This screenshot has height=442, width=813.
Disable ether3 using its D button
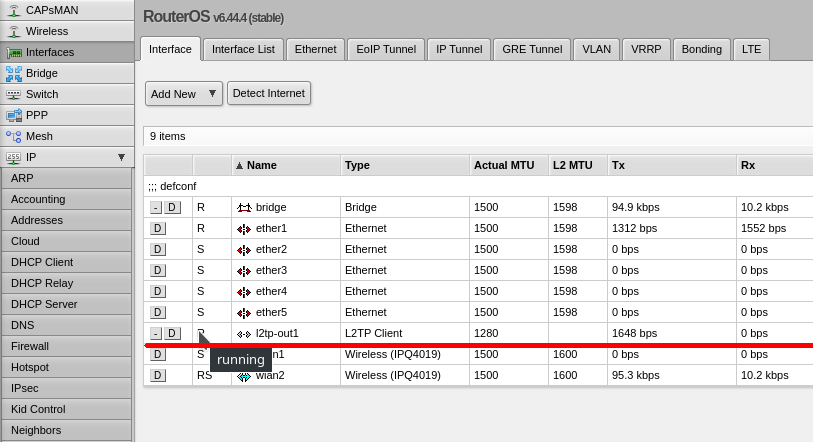pyautogui.click(x=158, y=270)
